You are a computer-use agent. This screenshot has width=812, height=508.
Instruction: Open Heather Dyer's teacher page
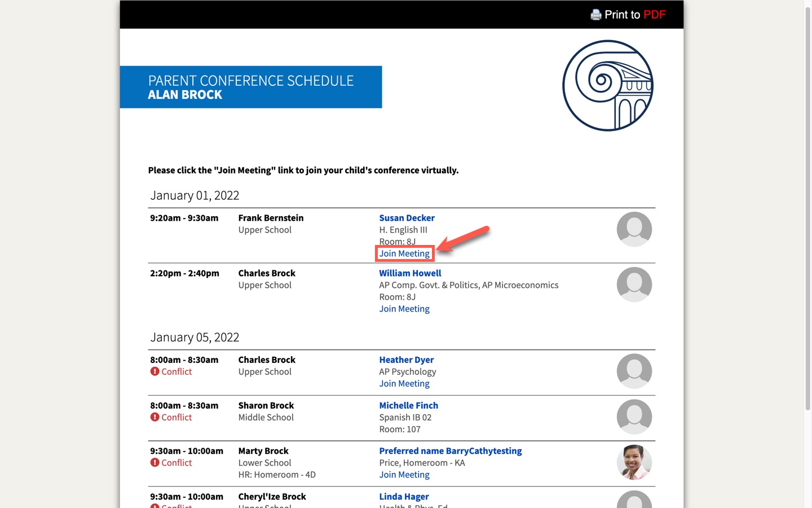[x=406, y=360]
